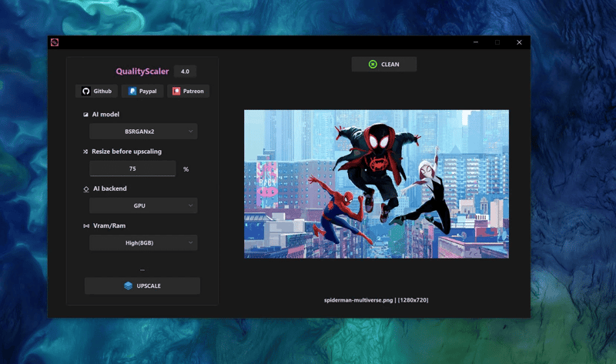Click the blue PayPal icon
The width and height of the screenshot is (616, 364).
tap(132, 91)
